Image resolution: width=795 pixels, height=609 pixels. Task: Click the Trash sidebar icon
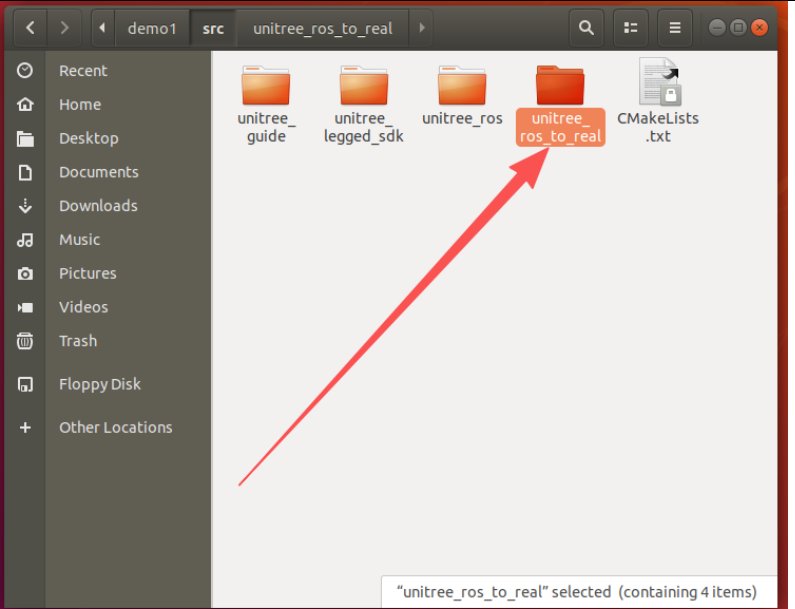click(26, 341)
